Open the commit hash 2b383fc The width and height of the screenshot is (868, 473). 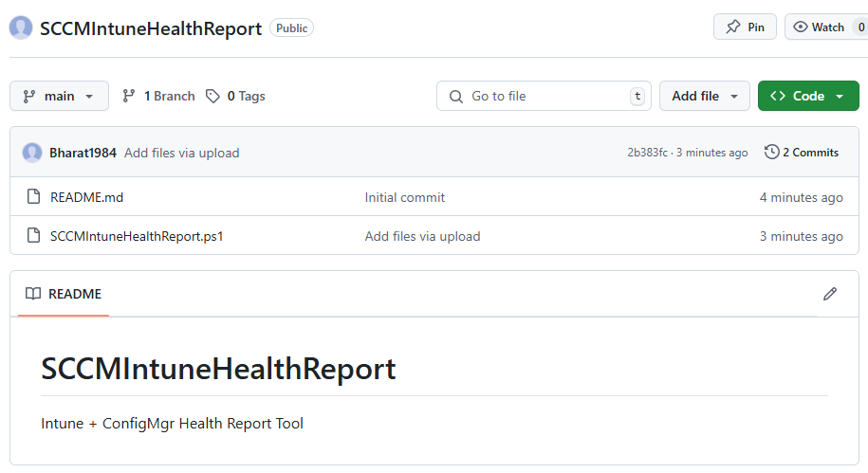click(x=647, y=152)
